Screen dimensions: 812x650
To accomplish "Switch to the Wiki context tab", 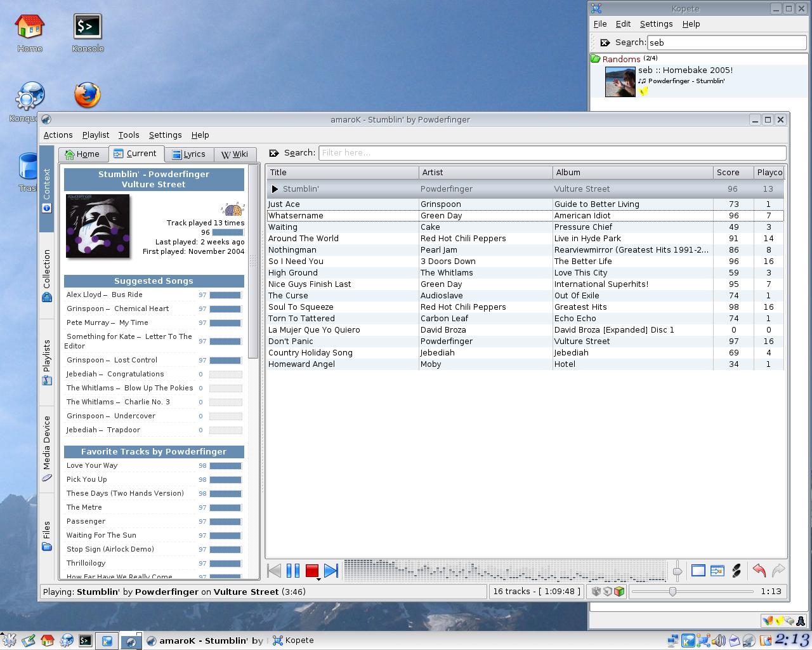I will point(235,154).
